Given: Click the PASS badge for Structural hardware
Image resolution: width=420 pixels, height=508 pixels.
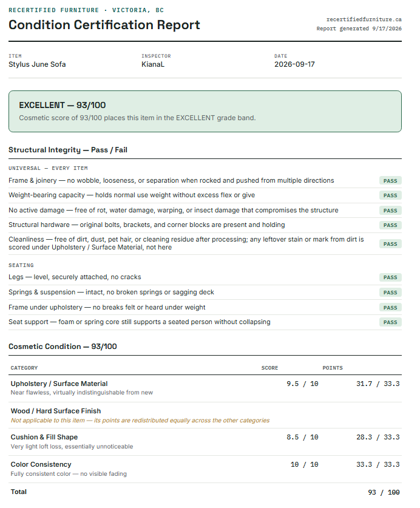Looking at the screenshot, I should (x=390, y=225).
